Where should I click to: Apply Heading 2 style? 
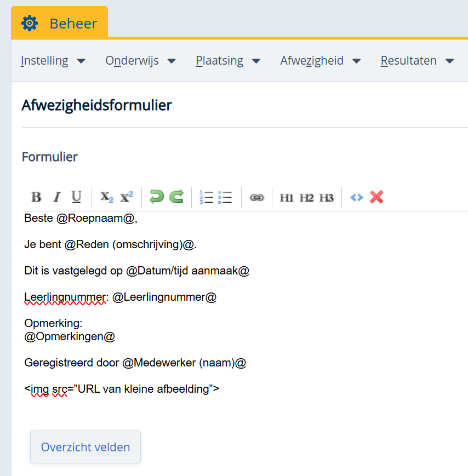click(x=306, y=198)
